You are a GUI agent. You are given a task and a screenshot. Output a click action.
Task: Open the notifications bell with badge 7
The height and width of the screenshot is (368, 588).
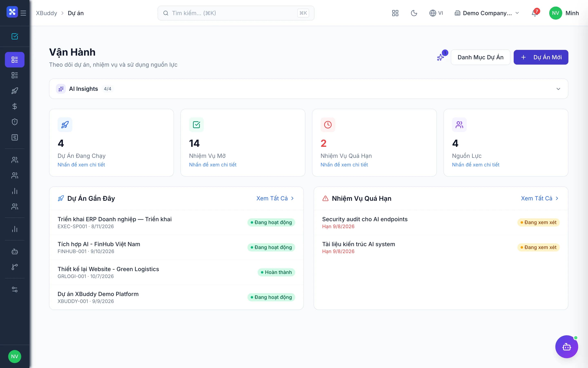point(535,13)
